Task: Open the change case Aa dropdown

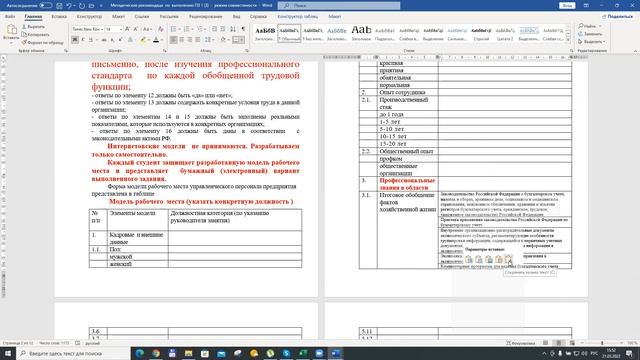Action: [x=147, y=29]
